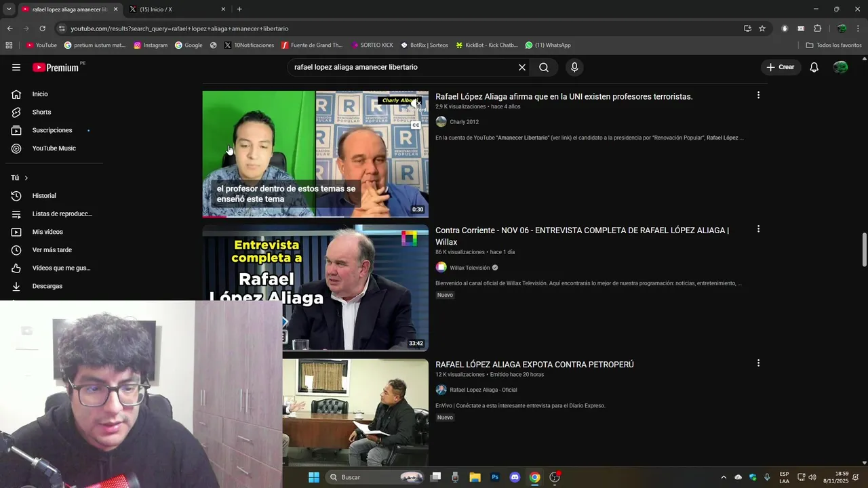
Task: Open the account avatar menu
Action: [x=841, y=67]
